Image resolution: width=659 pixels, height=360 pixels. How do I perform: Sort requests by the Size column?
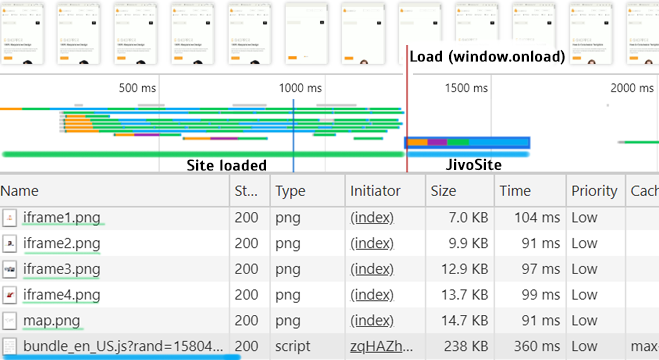point(460,191)
